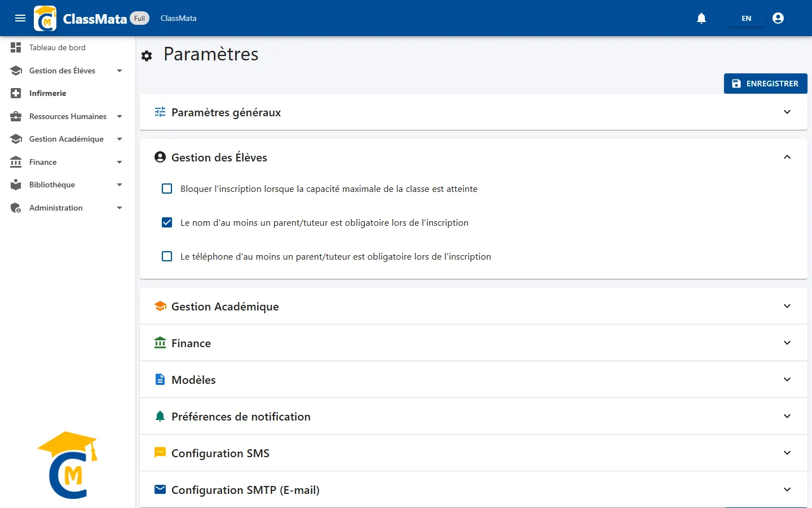812x508 pixels.
Task: Enable blocking enrollment at max class capacity
Action: coord(167,189)
